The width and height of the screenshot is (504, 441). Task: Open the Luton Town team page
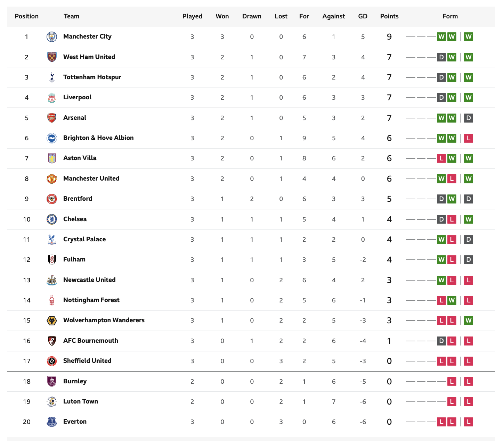point(81,401)
